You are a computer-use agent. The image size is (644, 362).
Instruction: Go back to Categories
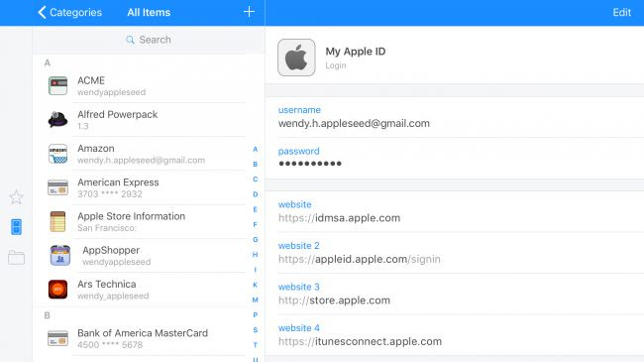[x=69, y=12]
